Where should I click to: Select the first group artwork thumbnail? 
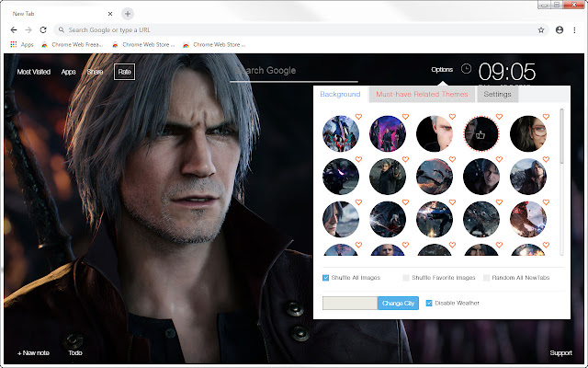341,133
